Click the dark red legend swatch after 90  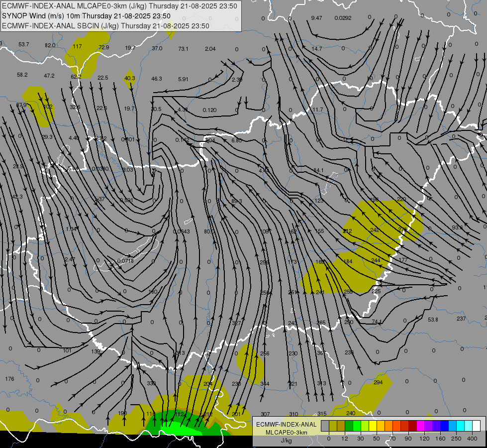(412, 426)
